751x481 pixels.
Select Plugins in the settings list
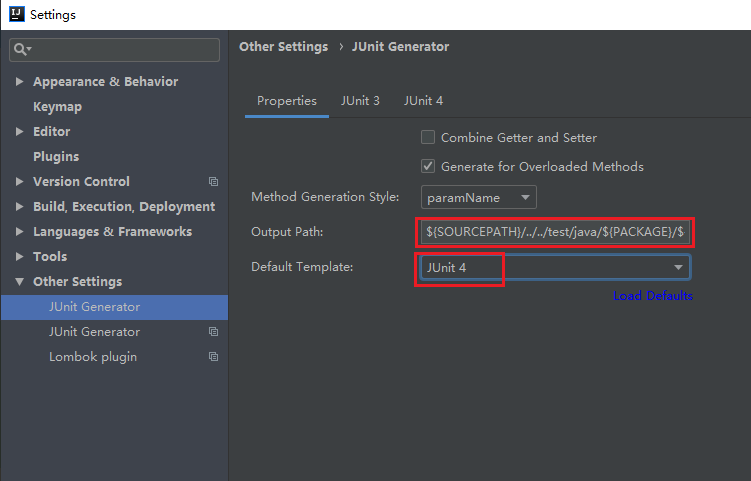click(x=56, y=157)
